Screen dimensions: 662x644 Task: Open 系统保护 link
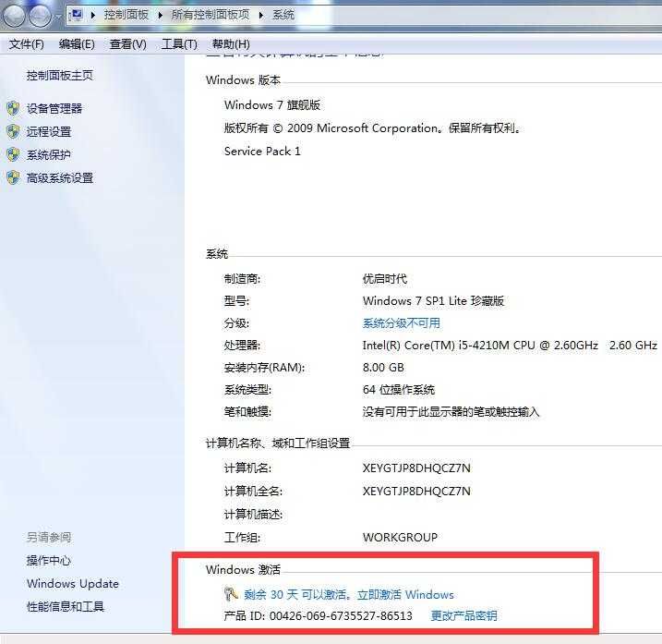tap(49, 154)
